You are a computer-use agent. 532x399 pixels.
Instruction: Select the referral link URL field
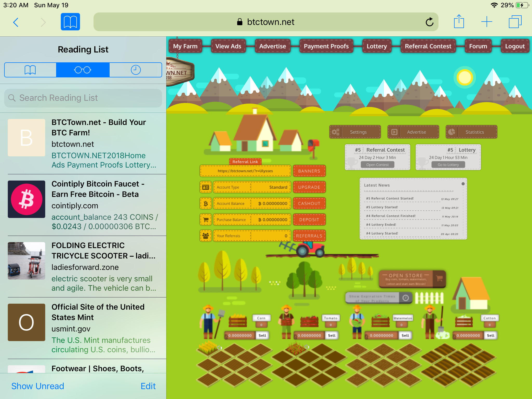tap(245, 171)
